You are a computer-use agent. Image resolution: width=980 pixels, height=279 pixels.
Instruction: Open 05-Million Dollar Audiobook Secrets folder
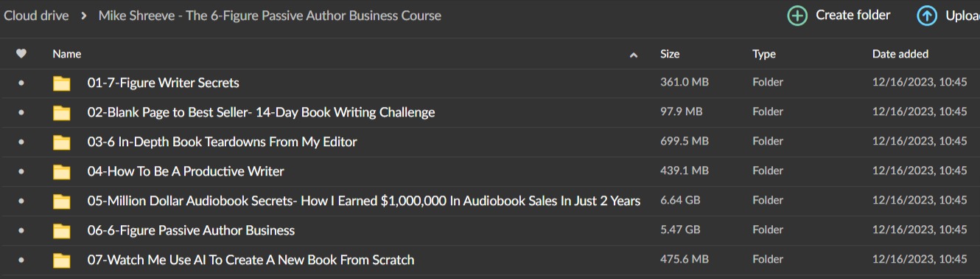(x=364, y=201)
